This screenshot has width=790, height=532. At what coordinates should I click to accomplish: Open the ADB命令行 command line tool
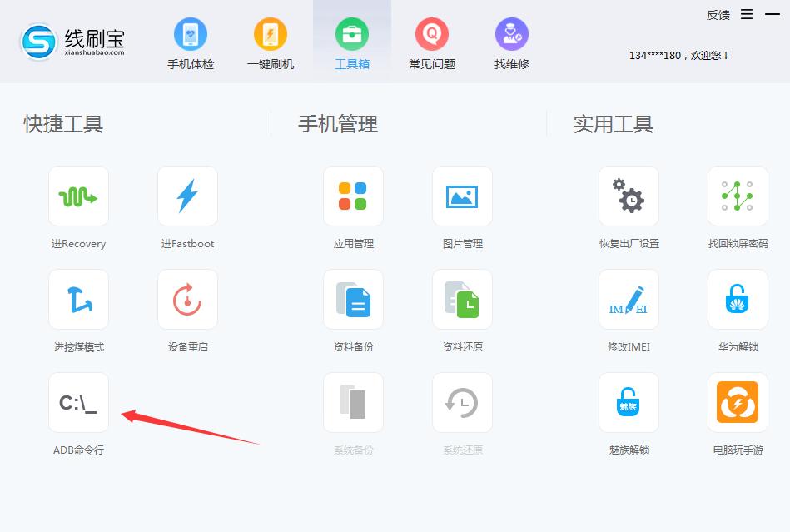pyautogui.click(x=78, y=403)
